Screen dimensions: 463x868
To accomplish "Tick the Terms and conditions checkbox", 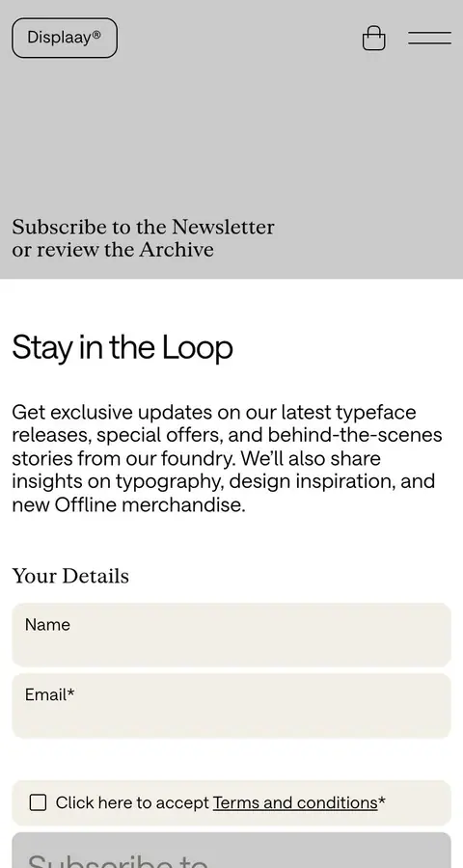I will 38,802.
